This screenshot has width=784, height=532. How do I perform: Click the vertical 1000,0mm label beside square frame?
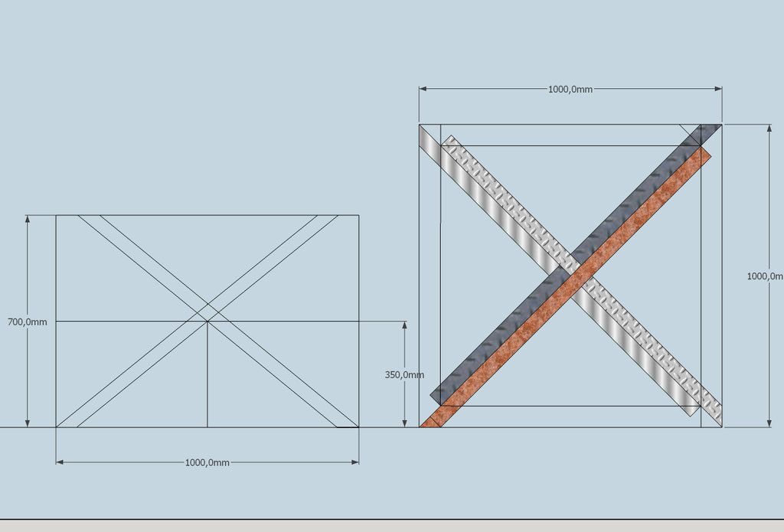(765, 276)
